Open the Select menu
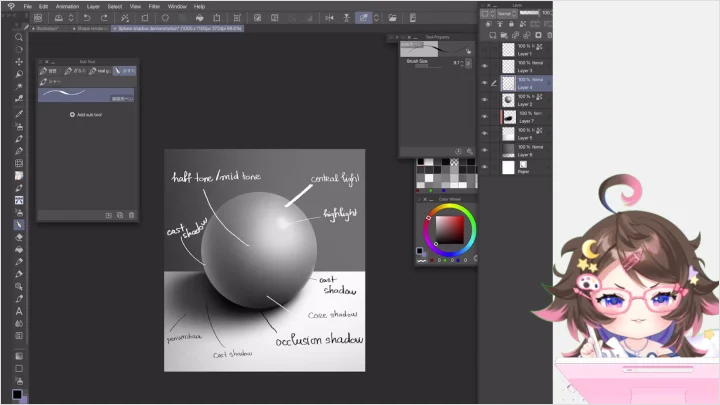This screenshot has width=720, height=405. pos(115,6)
